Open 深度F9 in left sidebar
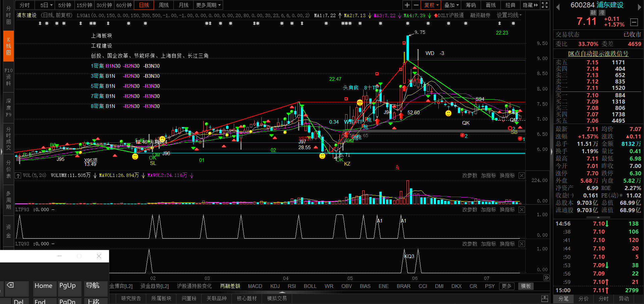This screenshot has width=644, height=304. [8, 108]
